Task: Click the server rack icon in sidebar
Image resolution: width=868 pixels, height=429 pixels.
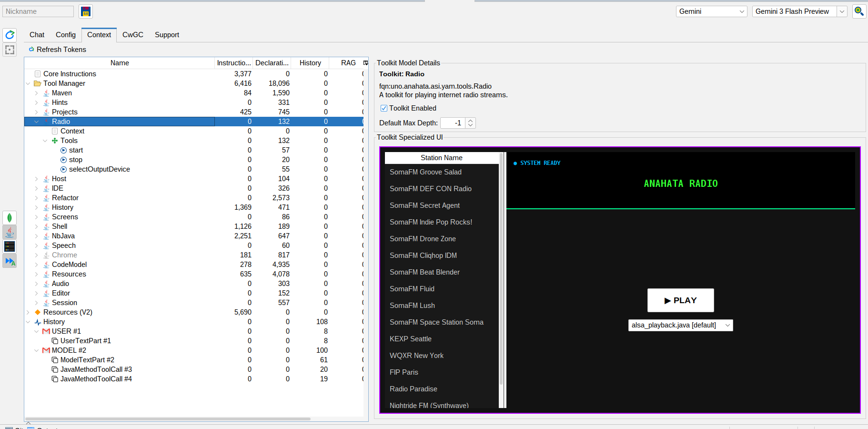Action: [x=10, y=246]
